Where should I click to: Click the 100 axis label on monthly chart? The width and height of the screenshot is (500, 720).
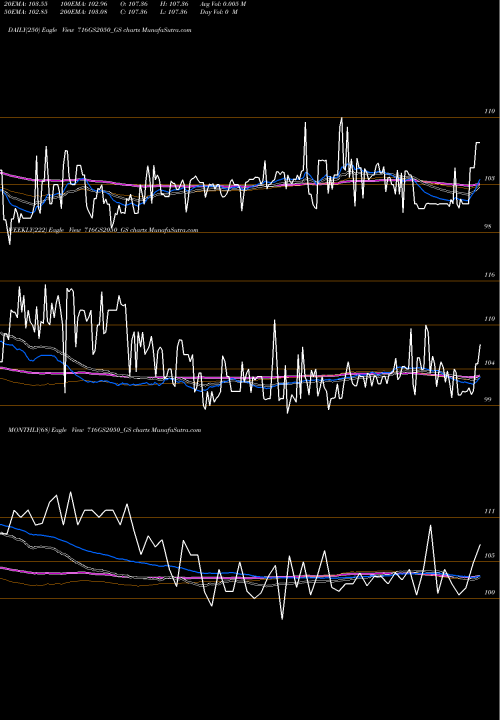pyautogui.click(x=490, y=592)
